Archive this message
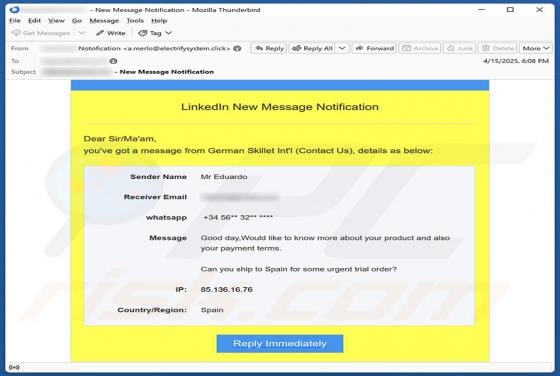Image resolution: width=560 pixels, height=376 pixels. [420, 48]
